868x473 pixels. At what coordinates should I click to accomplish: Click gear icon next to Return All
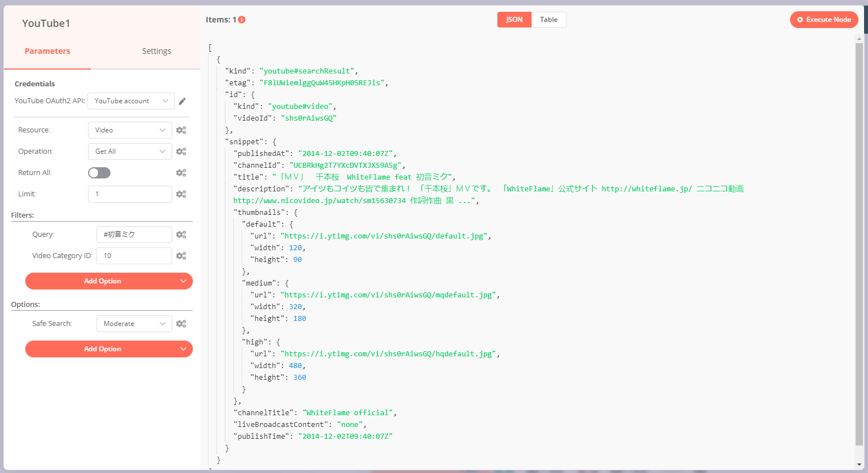[181, 173]
